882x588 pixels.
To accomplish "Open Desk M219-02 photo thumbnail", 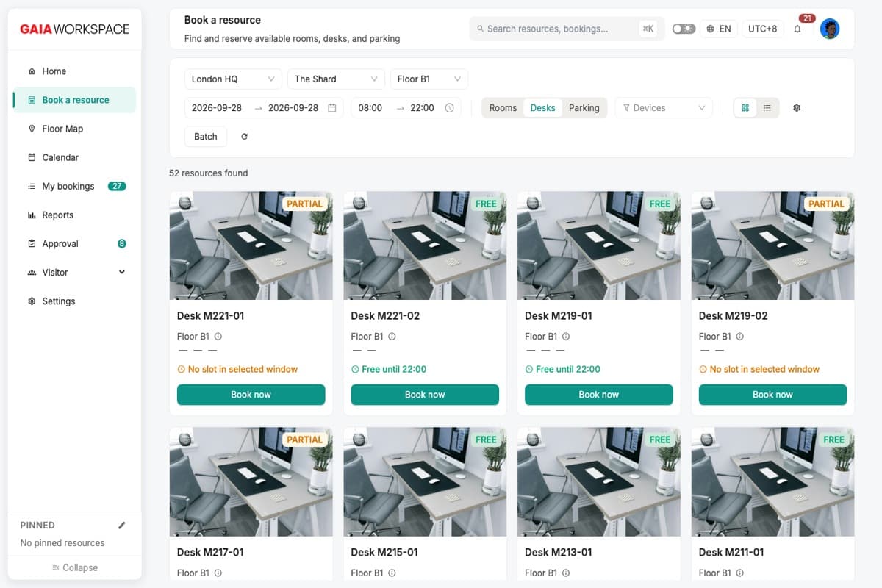I will point(772,245).
